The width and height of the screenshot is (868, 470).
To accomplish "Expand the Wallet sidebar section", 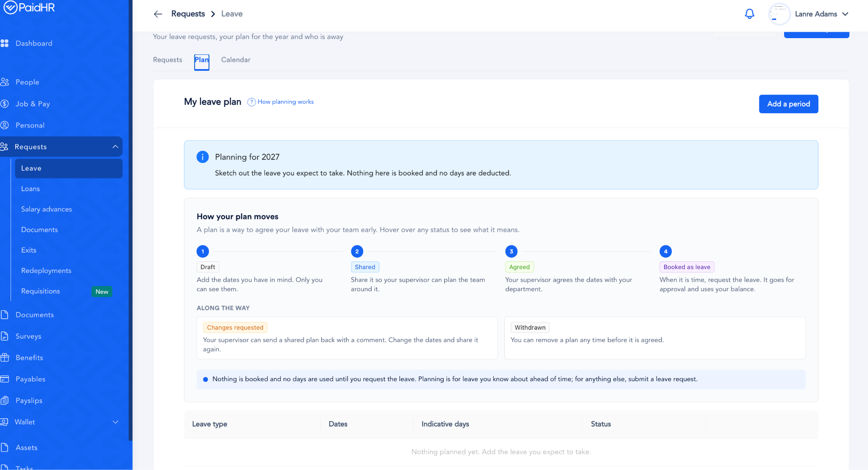I will pos(115,422).
